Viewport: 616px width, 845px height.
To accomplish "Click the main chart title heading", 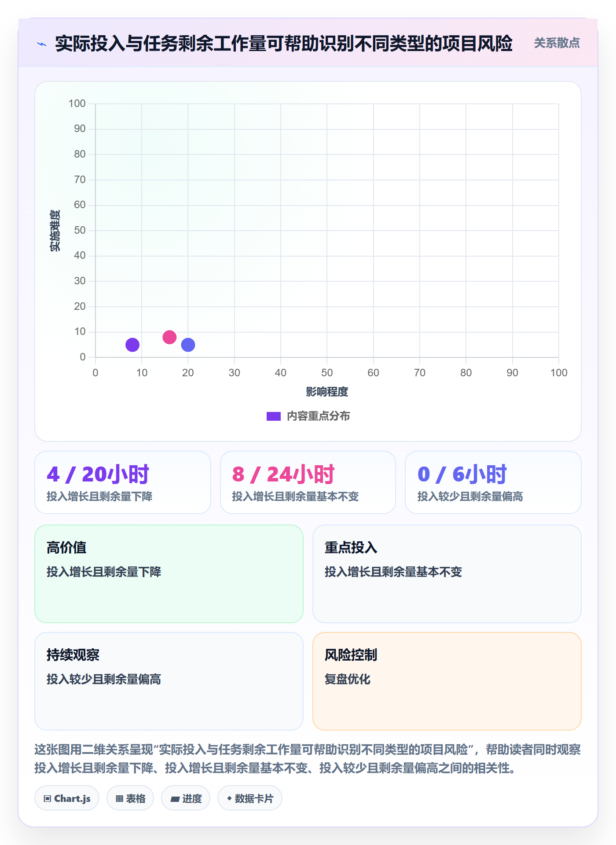I will [x=284, y=44].
